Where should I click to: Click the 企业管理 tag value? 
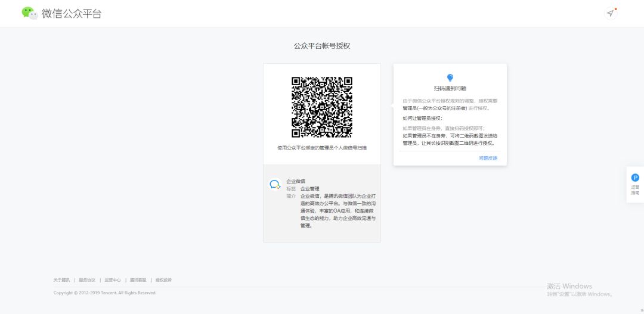pos(310,188)
